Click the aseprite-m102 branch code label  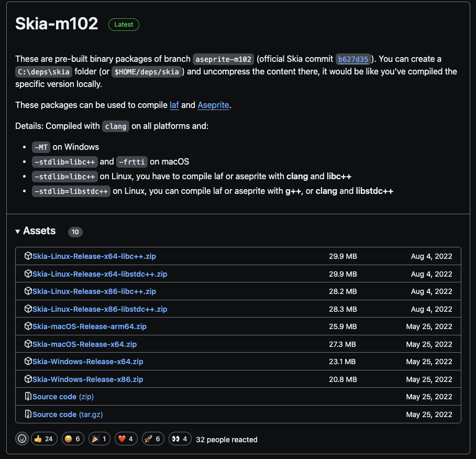[x=224, y=59]
